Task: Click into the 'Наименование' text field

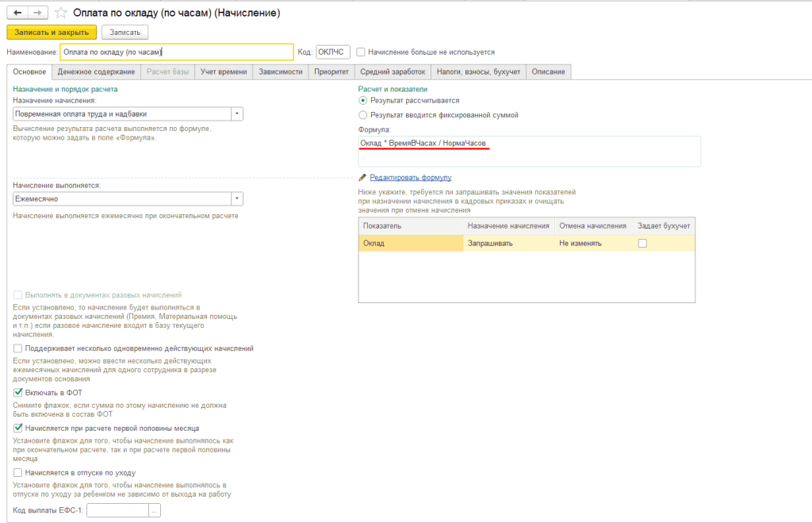Action: click(176, 52)
